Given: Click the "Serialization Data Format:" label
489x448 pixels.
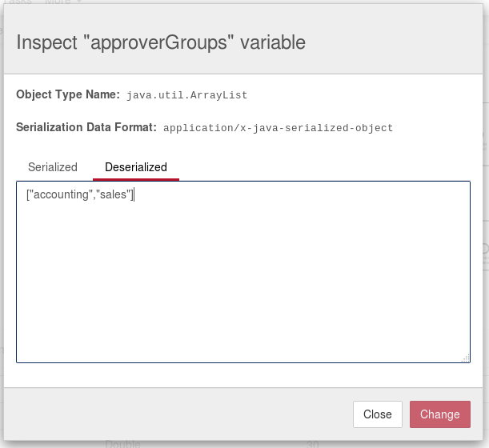Looking at the screenshot, I should click(86, 127).
